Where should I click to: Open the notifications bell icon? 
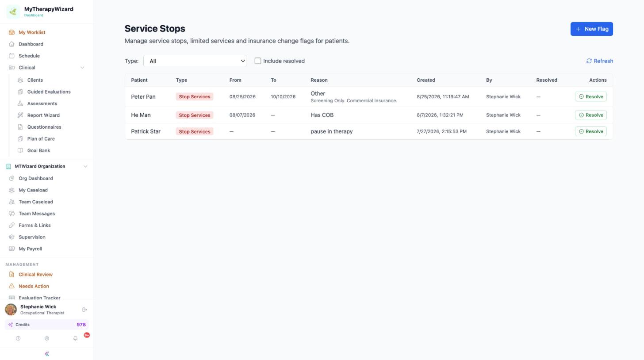click(x=75, y=338)
